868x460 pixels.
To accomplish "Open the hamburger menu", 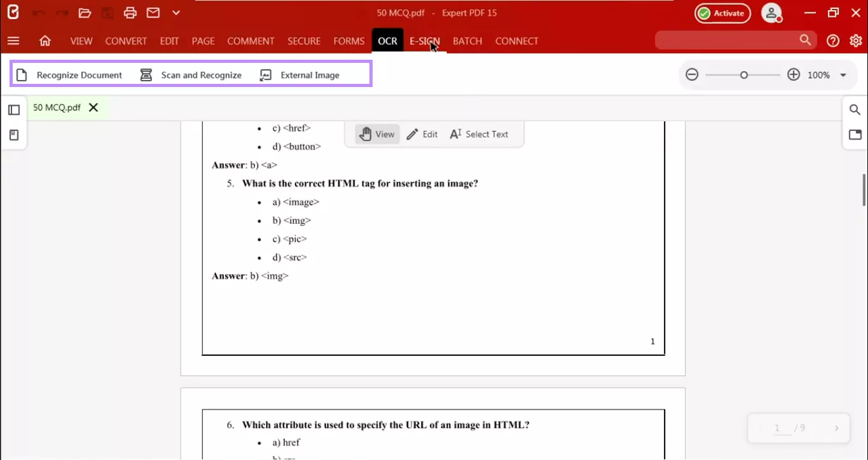I will coord(13,41).
